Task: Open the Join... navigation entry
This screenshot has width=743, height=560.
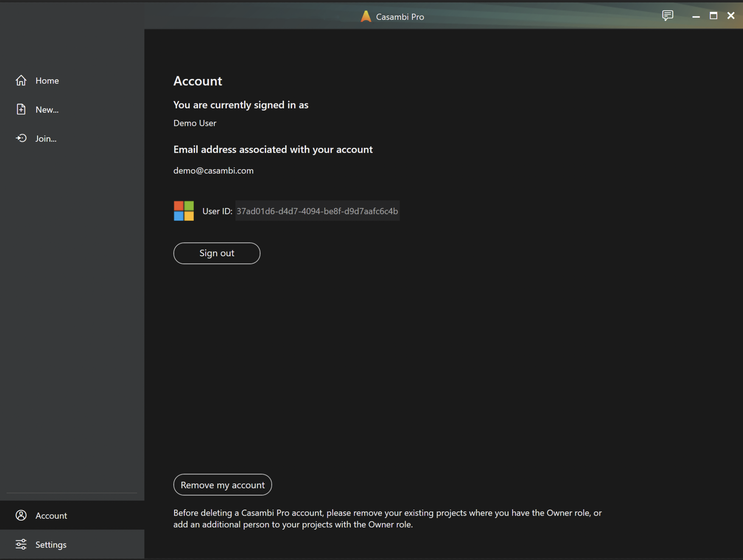Action: [45, 138]
